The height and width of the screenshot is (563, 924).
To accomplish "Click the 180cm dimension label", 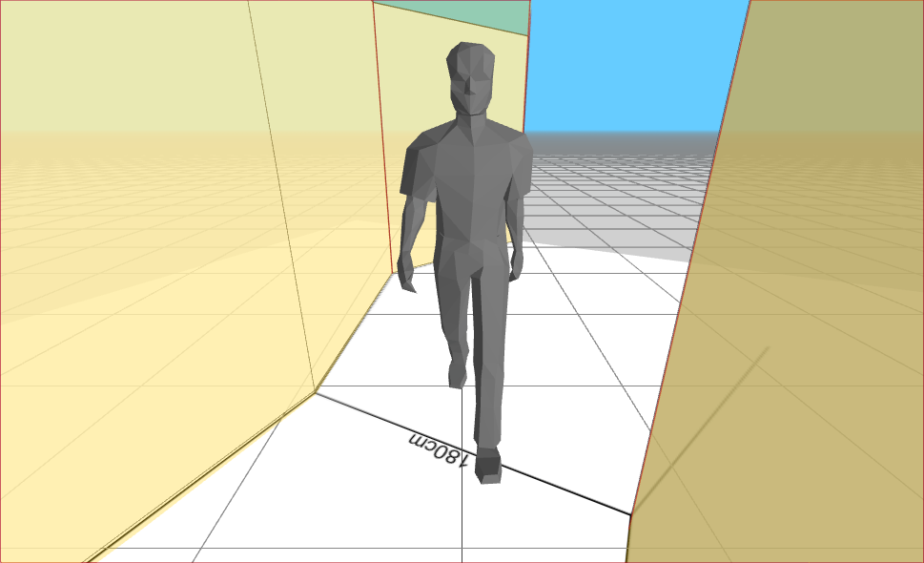I will (439, 449).
